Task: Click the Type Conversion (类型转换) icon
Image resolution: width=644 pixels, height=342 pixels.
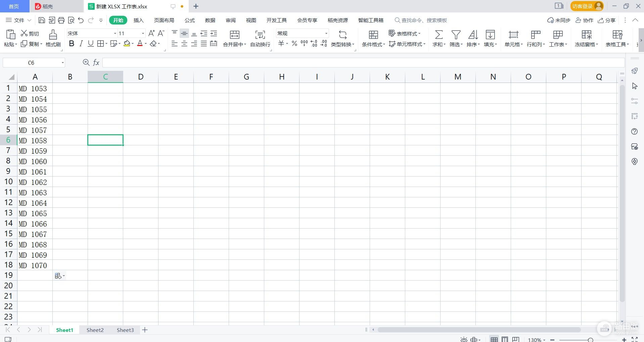Action: [342, 35]
